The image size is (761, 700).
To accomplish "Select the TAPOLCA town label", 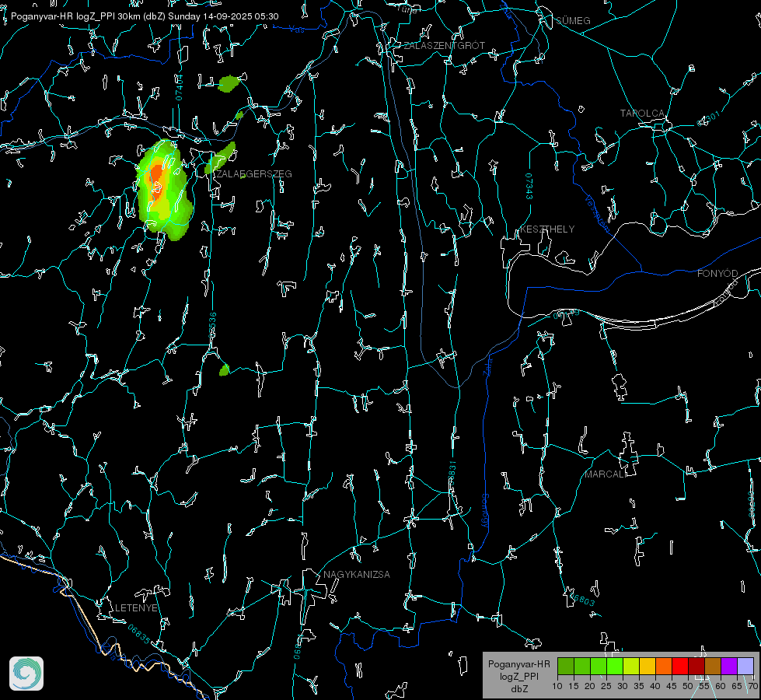I will pyautogui.click(x=642, y=114).
